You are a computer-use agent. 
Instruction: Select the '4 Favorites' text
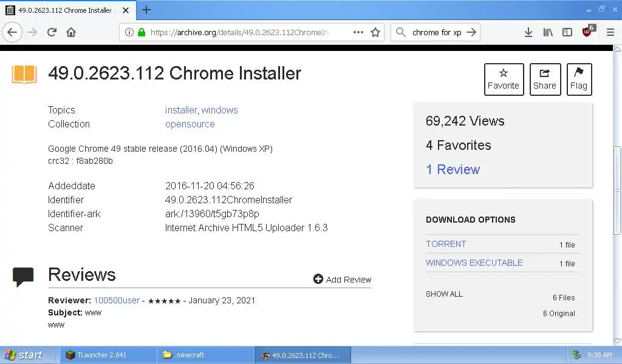tap(458, 146)
